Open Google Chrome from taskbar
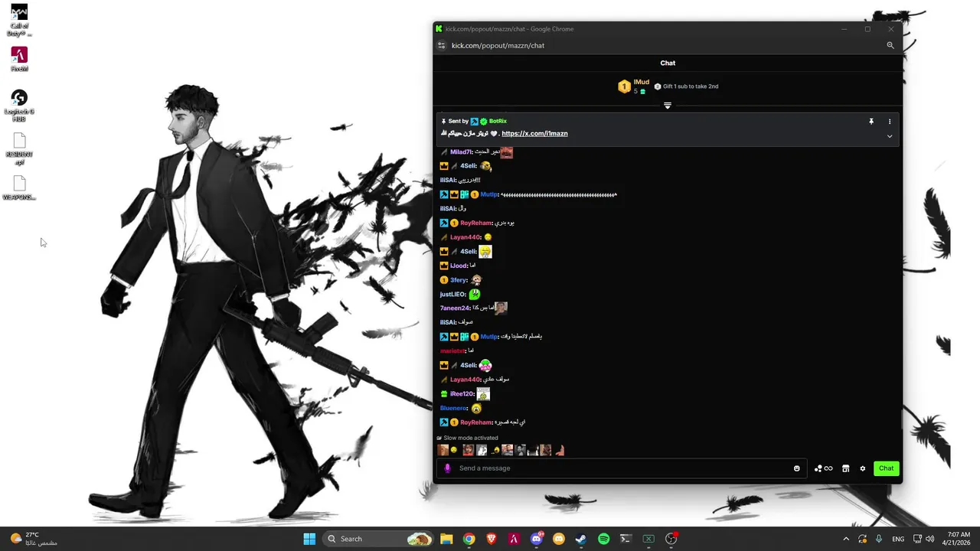This screenshot has width=980, height=551. coord(469,539)
